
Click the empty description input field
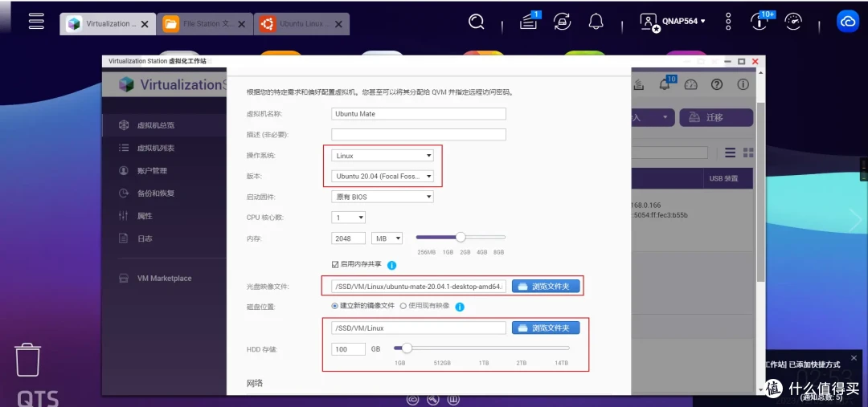click(419, 134)
